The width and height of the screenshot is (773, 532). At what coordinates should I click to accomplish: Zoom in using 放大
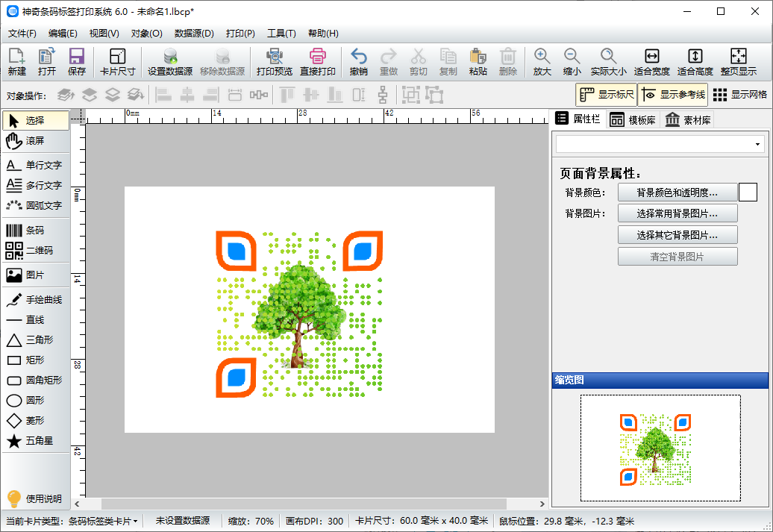click(542, 62)
